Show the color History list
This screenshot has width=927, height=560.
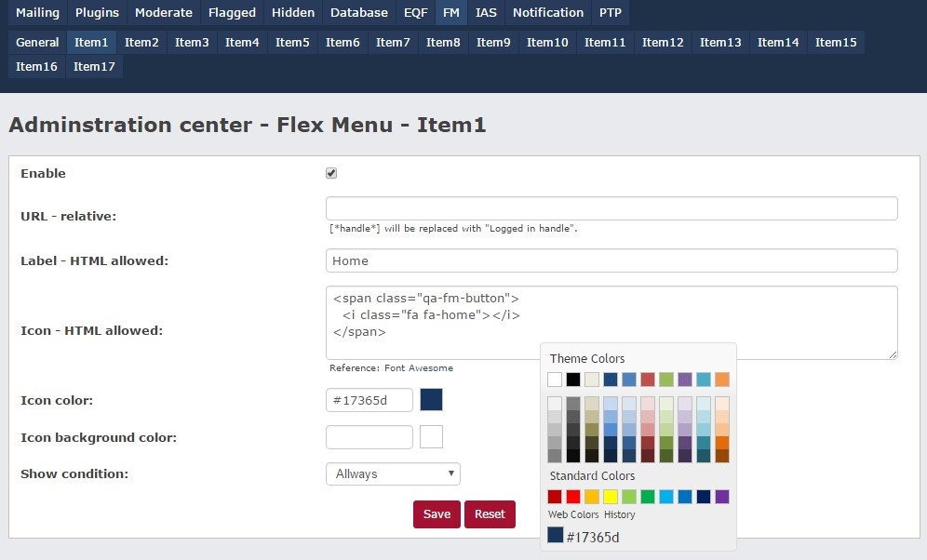(x=619, y=514)
